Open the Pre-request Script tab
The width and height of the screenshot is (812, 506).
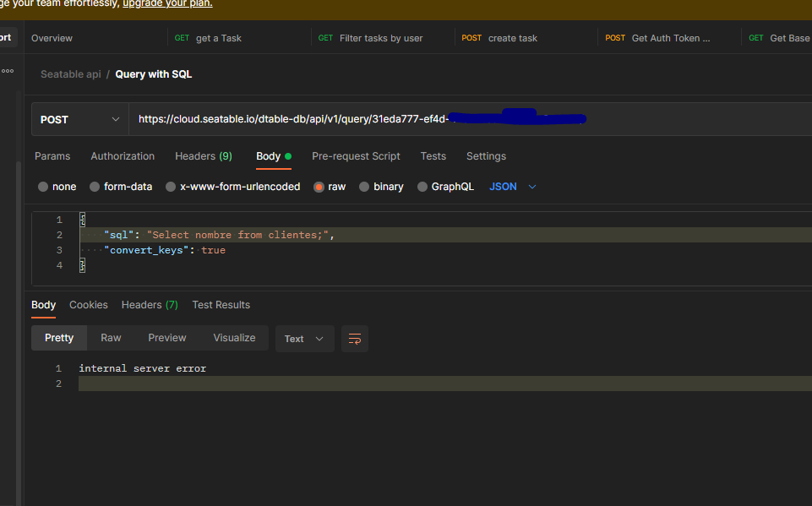tap(356, 156)
